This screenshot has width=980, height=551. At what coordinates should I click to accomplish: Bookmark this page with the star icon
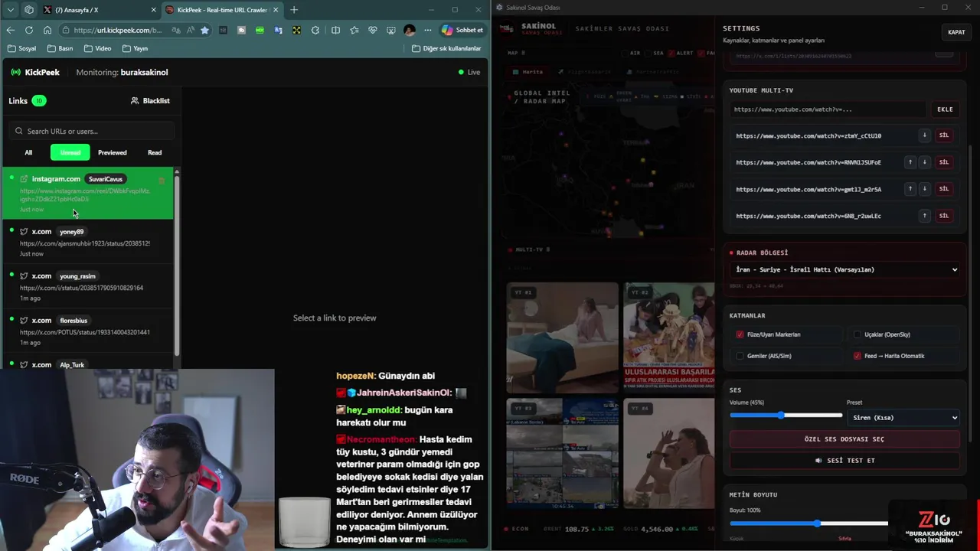(204, 30)
